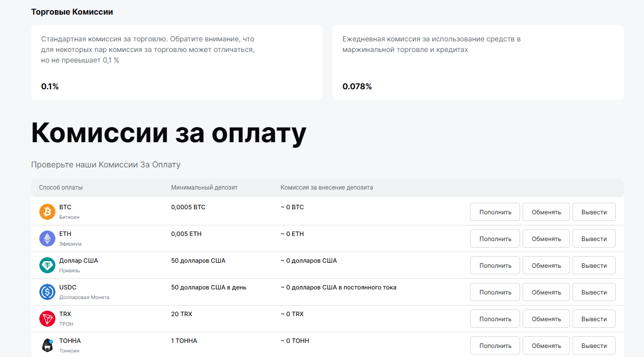Click Вывести in the BTC row
The height and width of the screenshot is (357, 644).
coord(594,212)
